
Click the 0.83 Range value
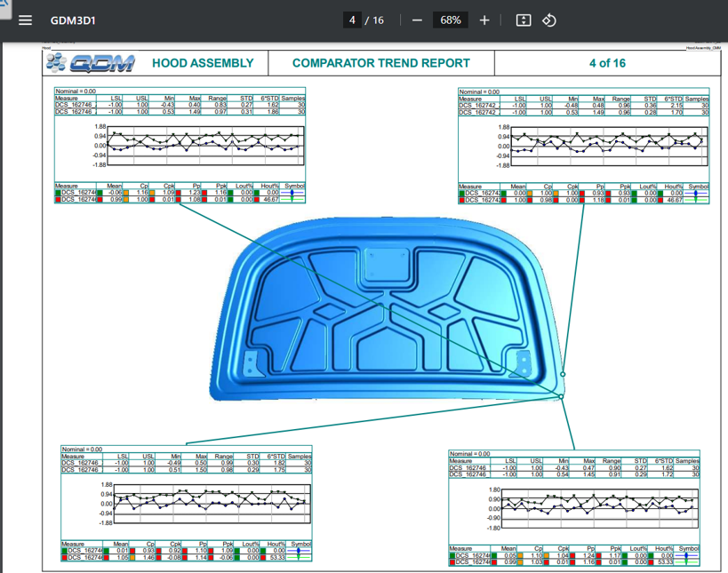[x=220, y=106]
